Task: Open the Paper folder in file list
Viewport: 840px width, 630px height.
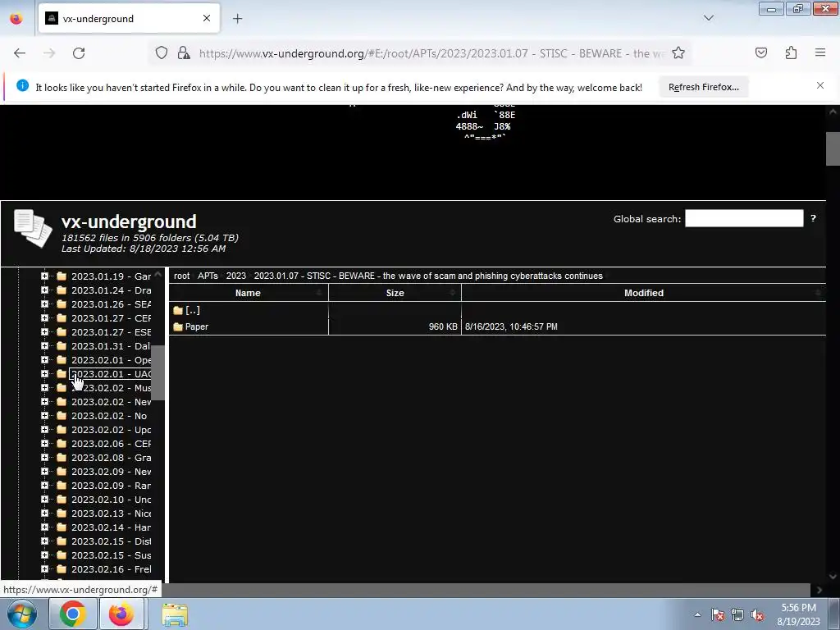Action: pyautogui.click(x=197, y=326)
